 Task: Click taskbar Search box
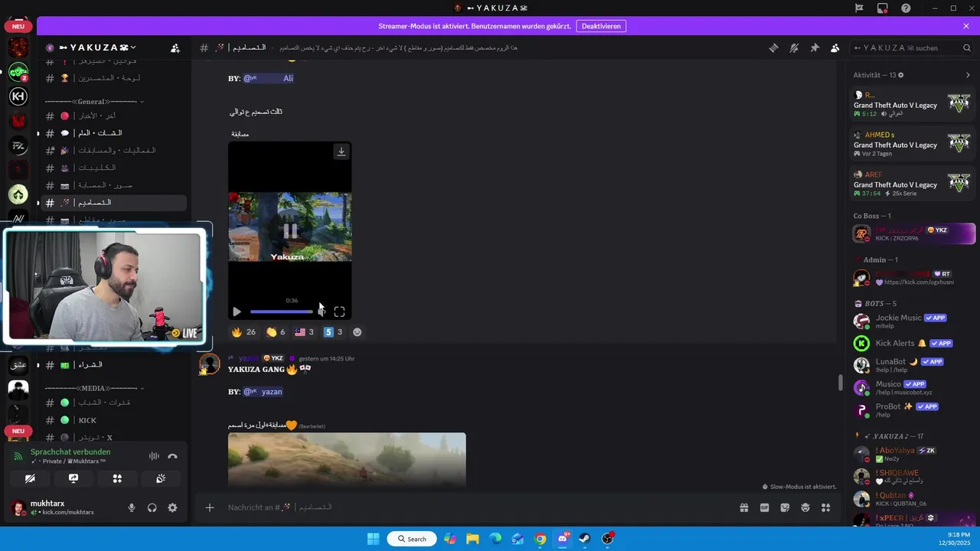click(412, 539)
